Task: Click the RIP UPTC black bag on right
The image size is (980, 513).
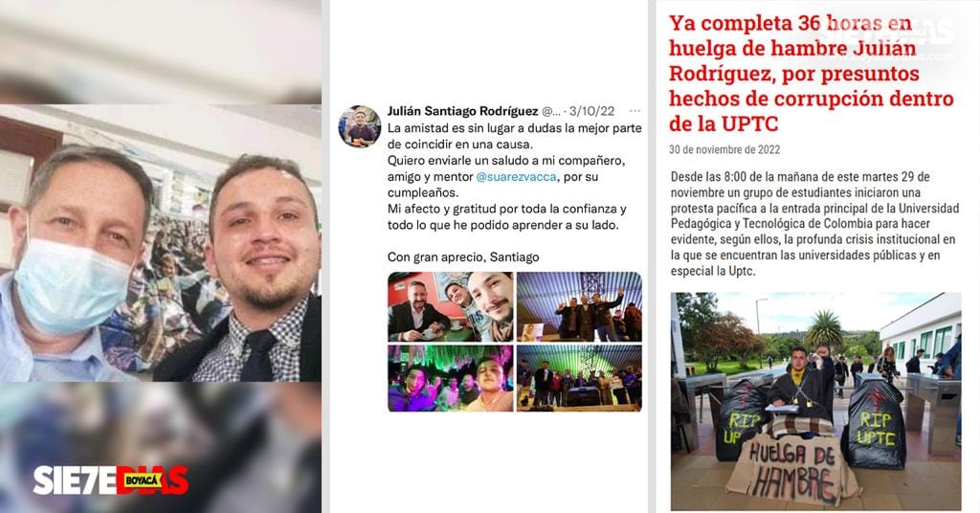Action: tap(877, 423)
